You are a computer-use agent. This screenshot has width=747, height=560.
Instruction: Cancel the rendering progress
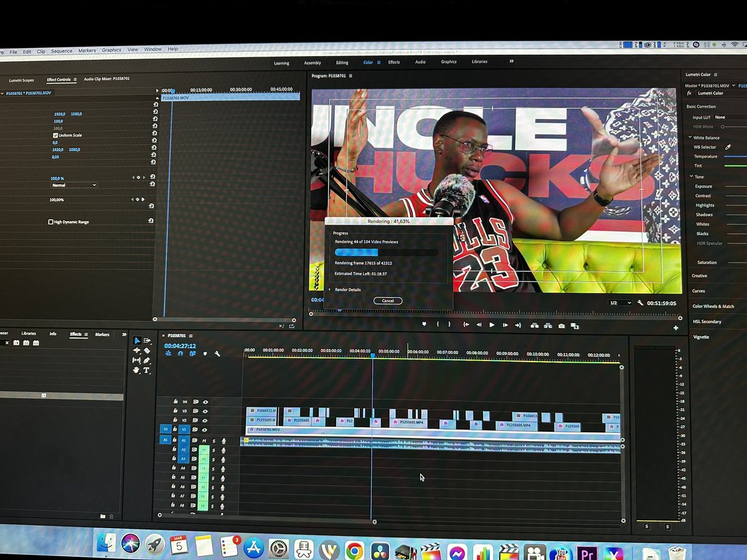point(388,301)
